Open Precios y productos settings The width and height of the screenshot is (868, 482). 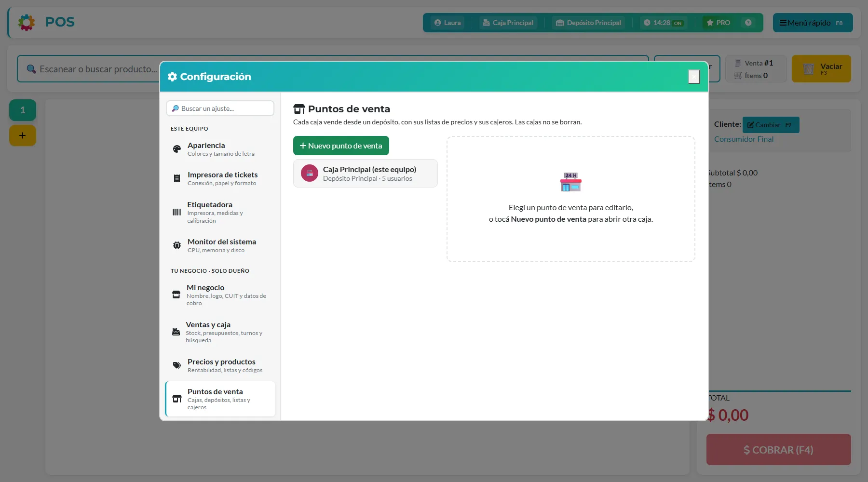220,366
